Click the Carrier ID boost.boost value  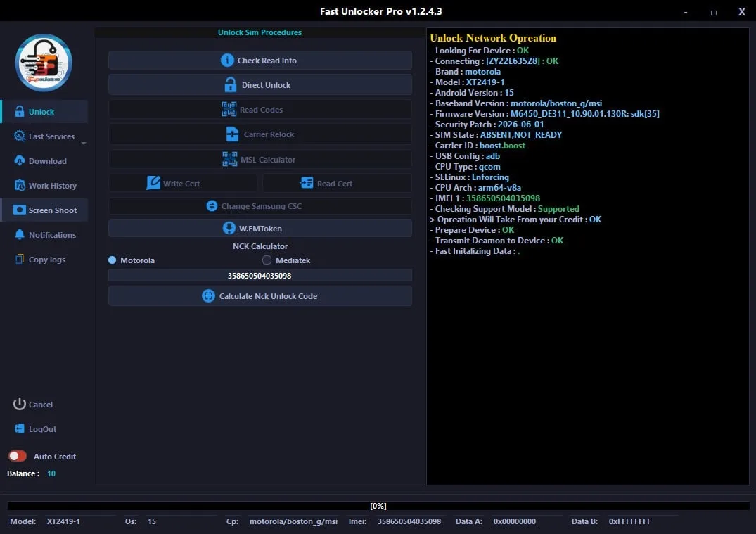(502, 146)
